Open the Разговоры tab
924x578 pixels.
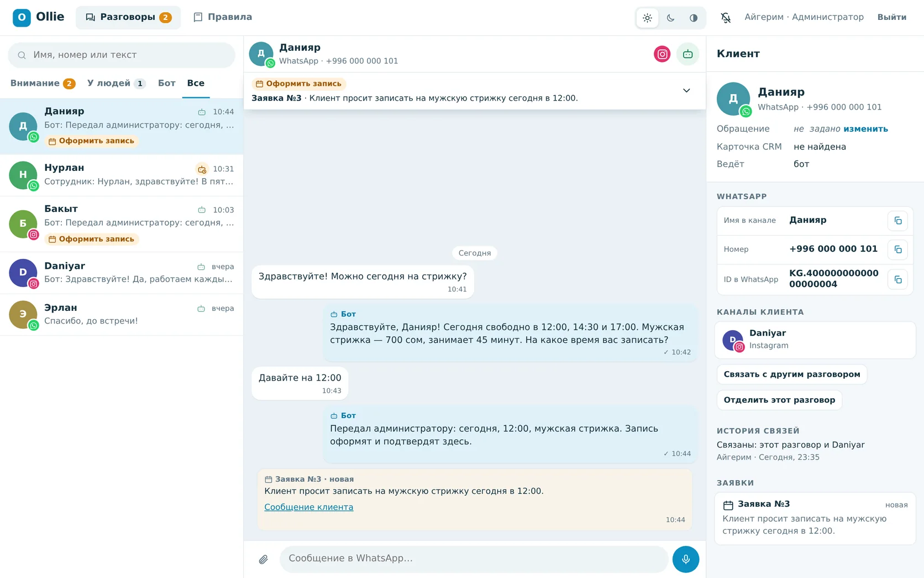click(128, 18)
